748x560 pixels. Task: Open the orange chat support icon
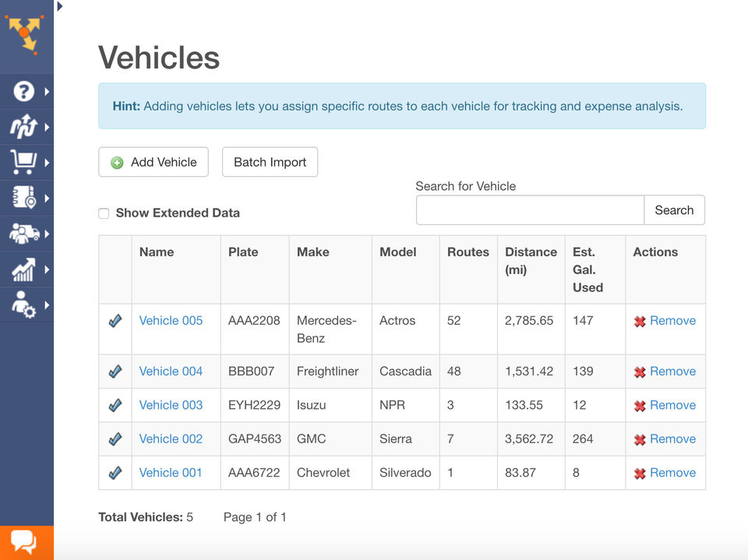[x=23, y=542]
